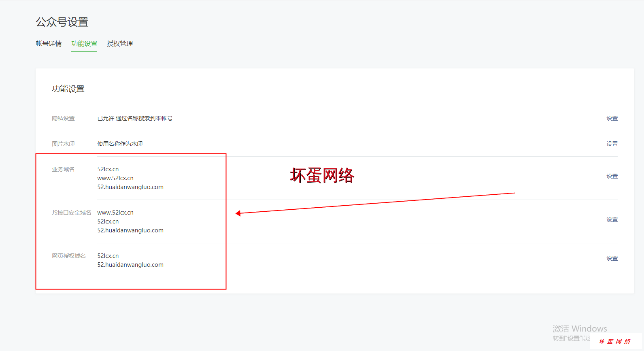Click 设置 link in the 图片水印 row
Screen dimensions: 644x351
point(612,144)
